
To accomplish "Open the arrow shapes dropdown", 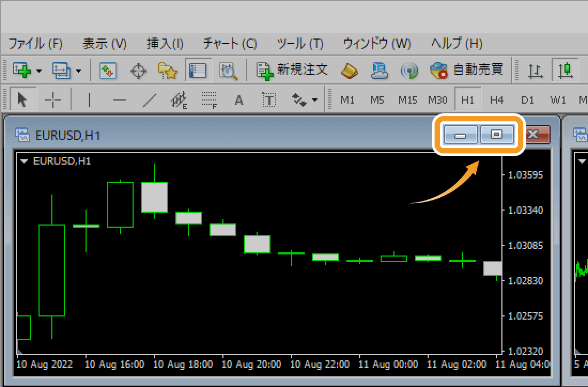I will coord(313,99).
